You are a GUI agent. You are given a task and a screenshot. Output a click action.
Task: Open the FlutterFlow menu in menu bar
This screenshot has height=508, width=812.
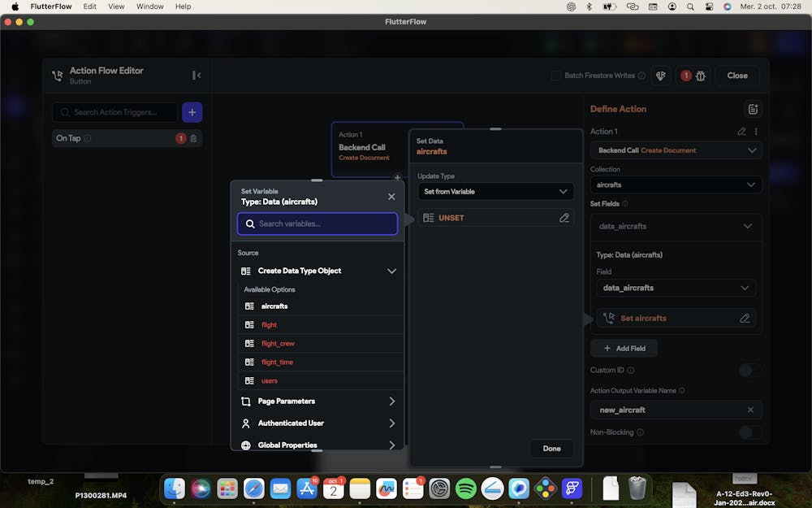tap(51, 7)
